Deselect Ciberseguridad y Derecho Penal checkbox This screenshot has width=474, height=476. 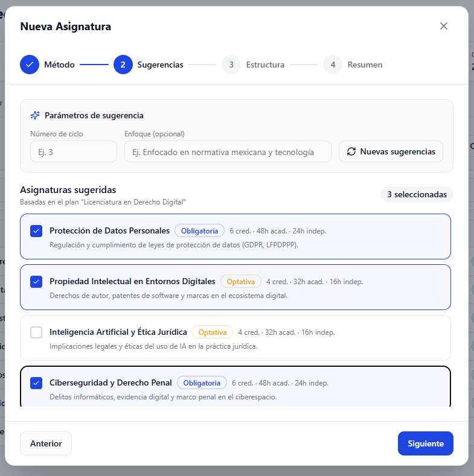point(36,383)
